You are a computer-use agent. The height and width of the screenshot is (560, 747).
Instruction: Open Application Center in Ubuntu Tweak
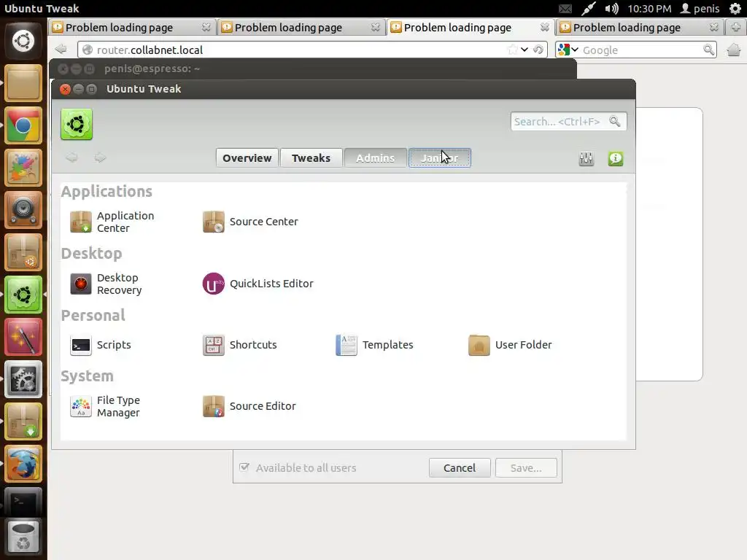112,222
